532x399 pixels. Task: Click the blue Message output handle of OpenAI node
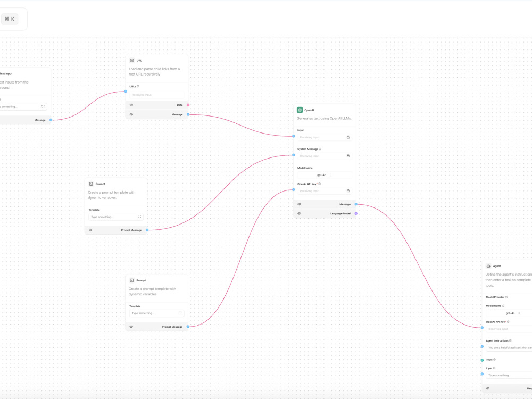[356, 204]
